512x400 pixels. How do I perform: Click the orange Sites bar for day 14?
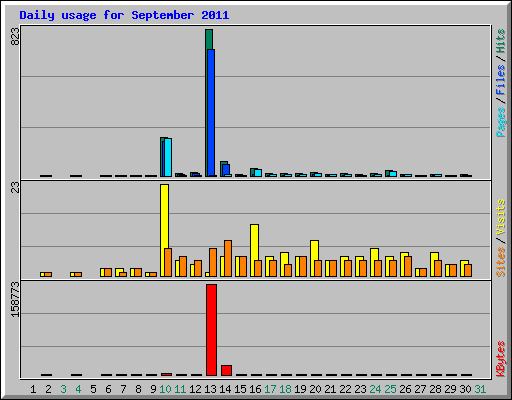[228, 258]
